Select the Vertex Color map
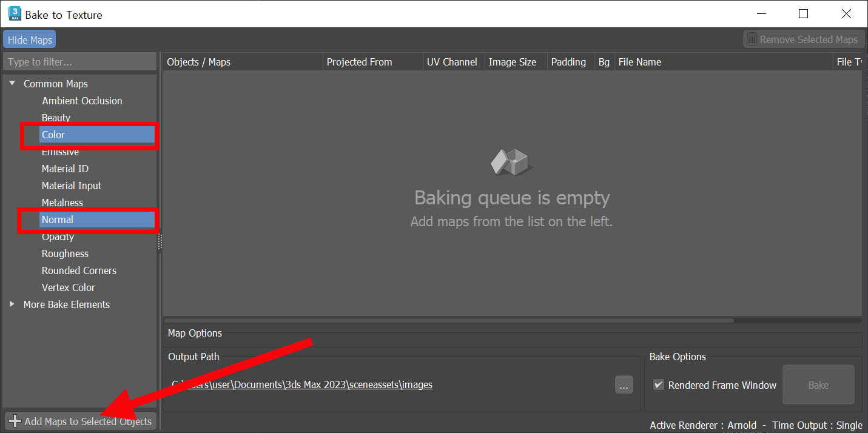The height and width of the screenshot is (433, 868). click(x=68, y=287)
